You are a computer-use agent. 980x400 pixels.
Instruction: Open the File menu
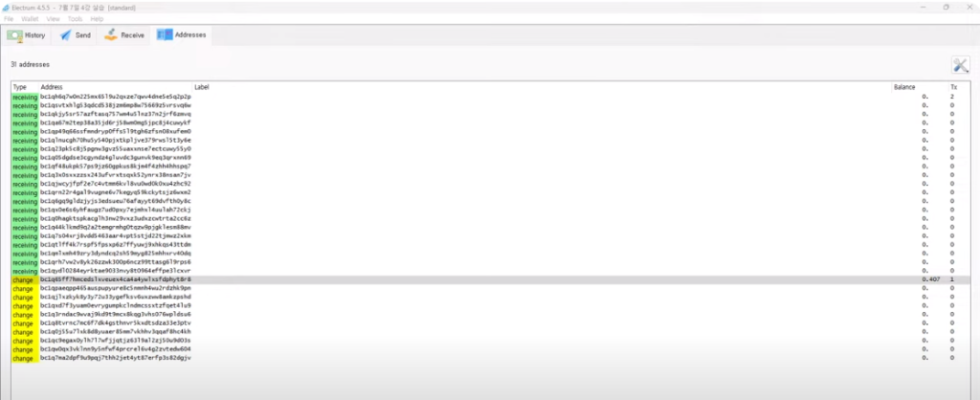pos(8,19)
